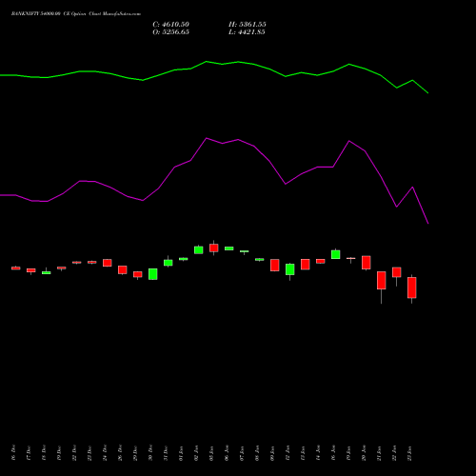
Task: Click the '20 Jan' date label
Action: pyautogui.click(x=364, y=453)
